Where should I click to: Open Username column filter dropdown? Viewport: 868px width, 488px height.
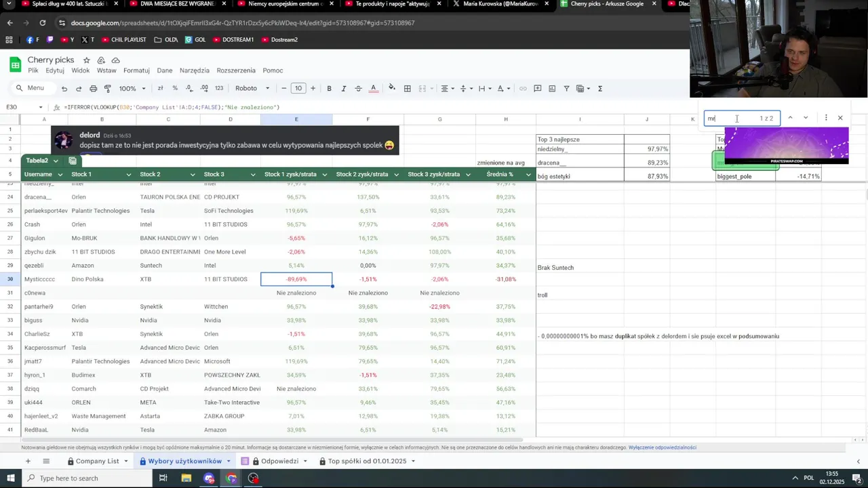60,174
